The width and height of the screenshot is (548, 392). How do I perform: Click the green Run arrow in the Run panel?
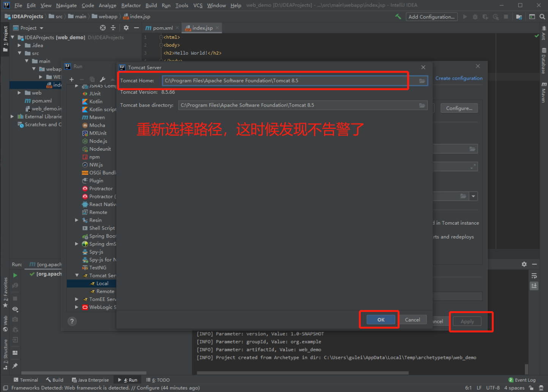click(x=15, y=275)
